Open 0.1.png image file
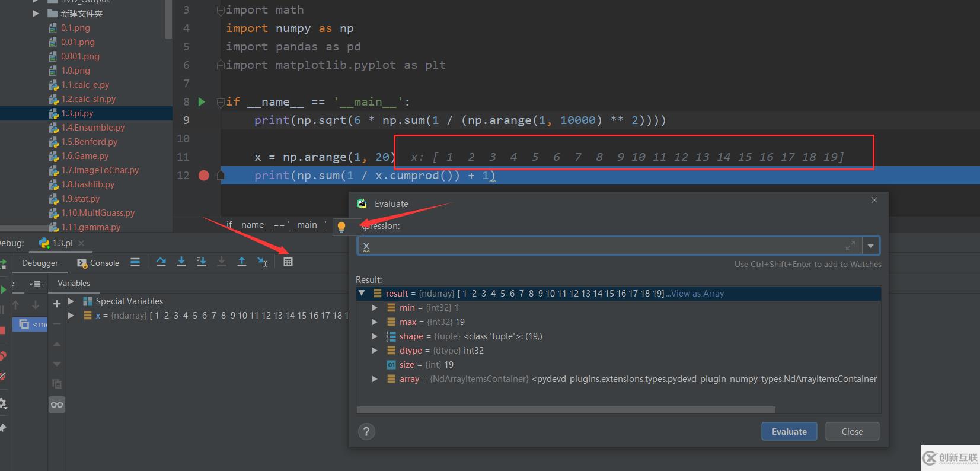 [x=75, y=28]
